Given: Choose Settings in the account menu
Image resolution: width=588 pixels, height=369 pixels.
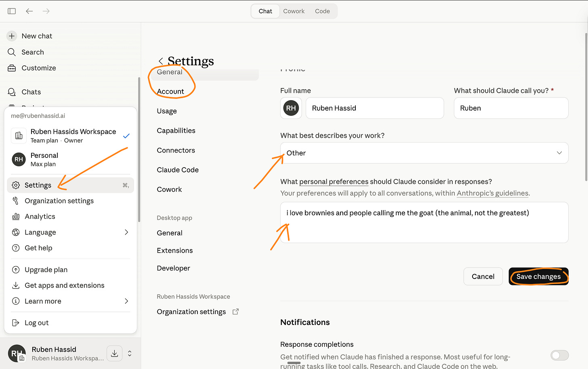Looking at the screenshot, I should pyautogui.click(x=71, y=185).
